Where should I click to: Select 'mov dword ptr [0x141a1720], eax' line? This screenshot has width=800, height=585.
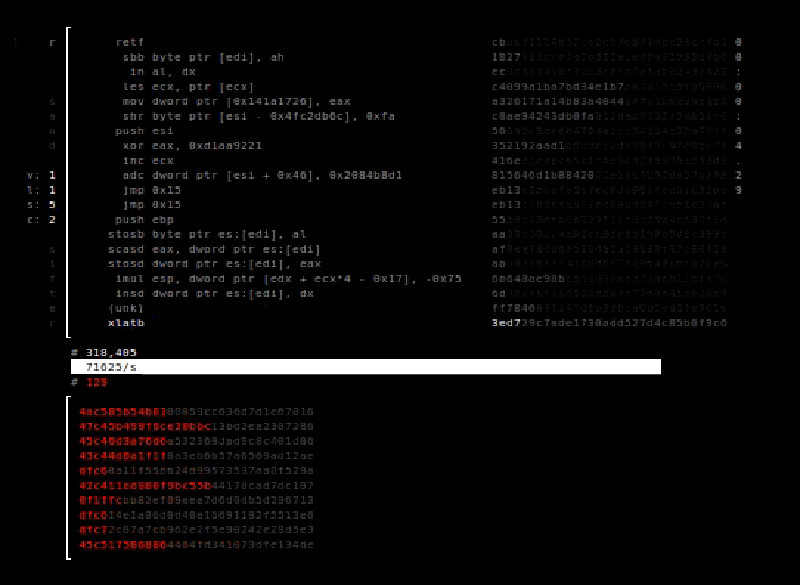click(236, 101)
